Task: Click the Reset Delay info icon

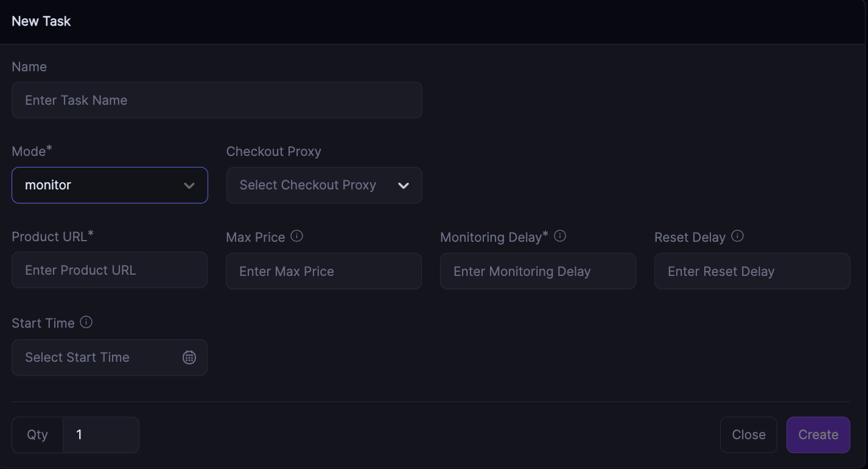Action: tap(737, 236)
